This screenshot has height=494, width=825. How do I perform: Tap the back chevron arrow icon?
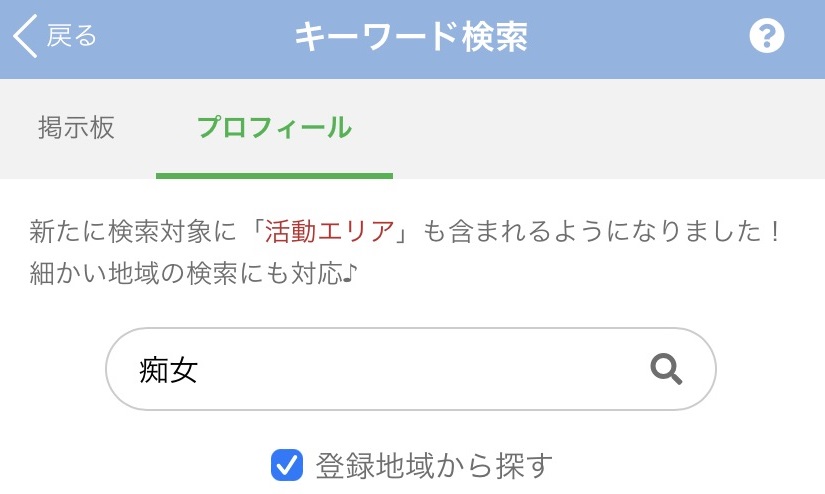(25, 38)
